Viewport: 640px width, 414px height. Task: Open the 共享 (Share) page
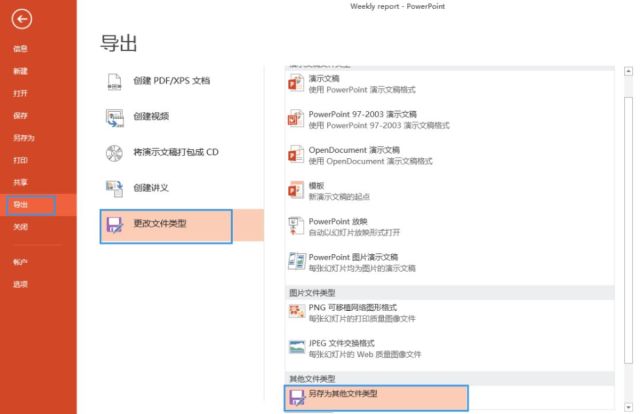[x=20, y=183]
